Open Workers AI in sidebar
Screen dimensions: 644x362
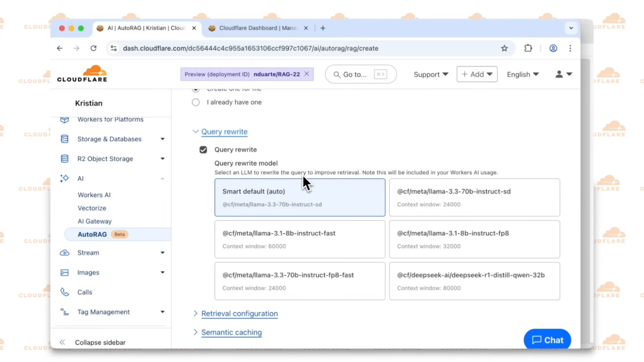94,195
